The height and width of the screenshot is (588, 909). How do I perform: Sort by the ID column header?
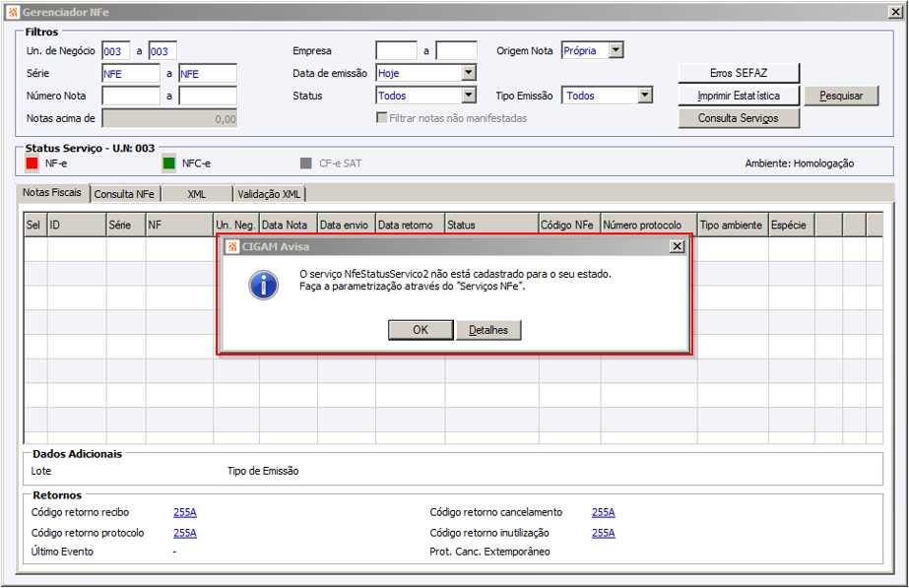[x=77, y=225]
